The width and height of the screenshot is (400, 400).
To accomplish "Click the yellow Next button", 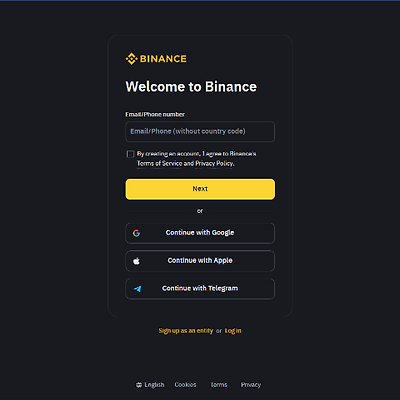I will pyautogui.click(x=200, y=189).
